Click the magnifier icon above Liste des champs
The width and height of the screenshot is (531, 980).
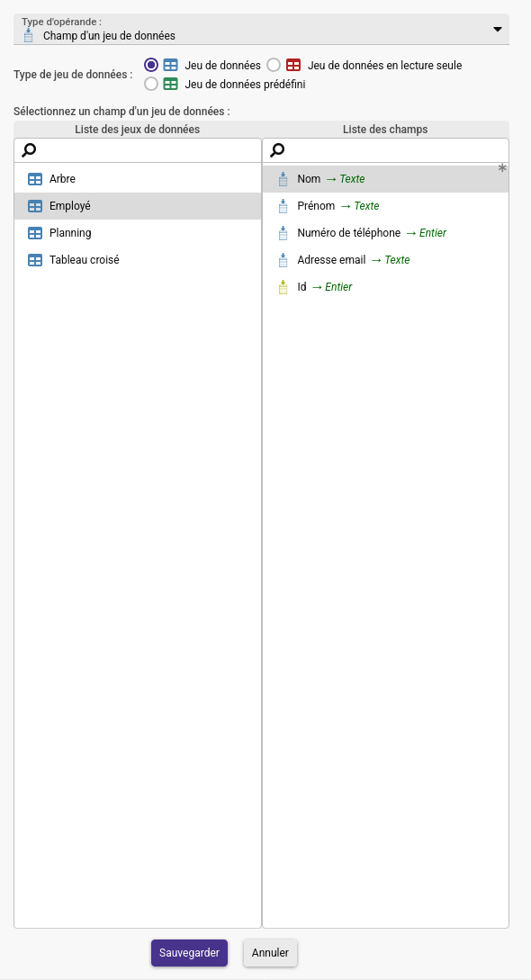[277, 150]
